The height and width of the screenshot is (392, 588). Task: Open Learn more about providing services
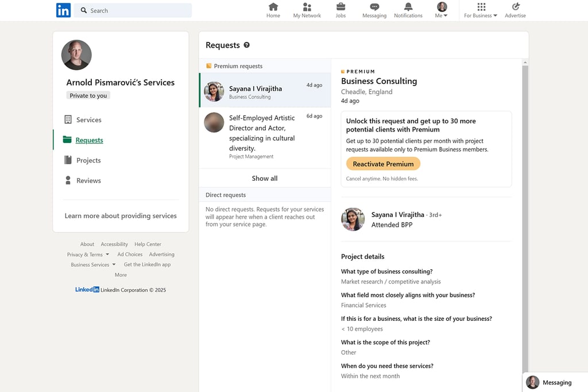[x=121, y=216]
